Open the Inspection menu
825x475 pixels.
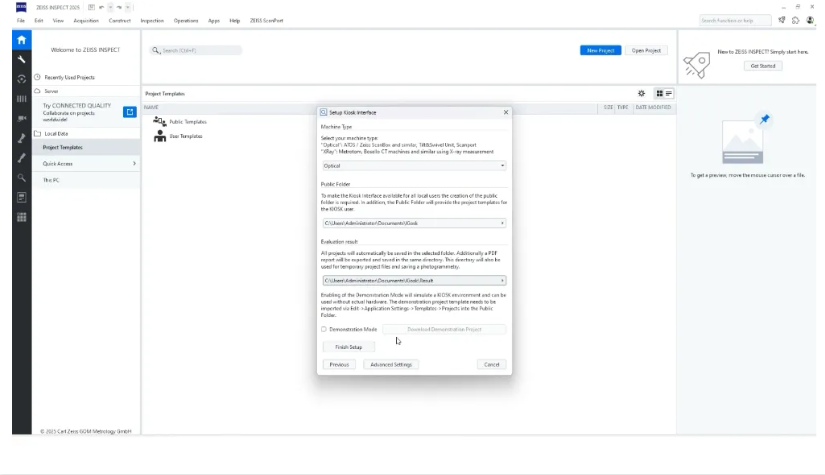152,21
